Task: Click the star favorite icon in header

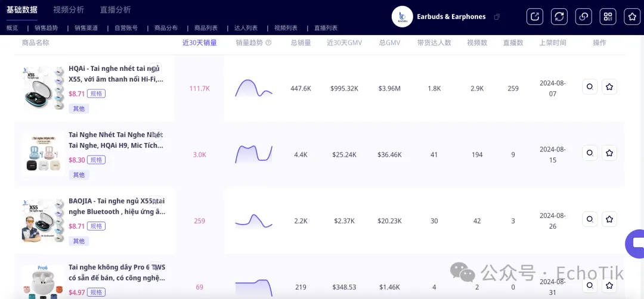Action: coord(632,16)
